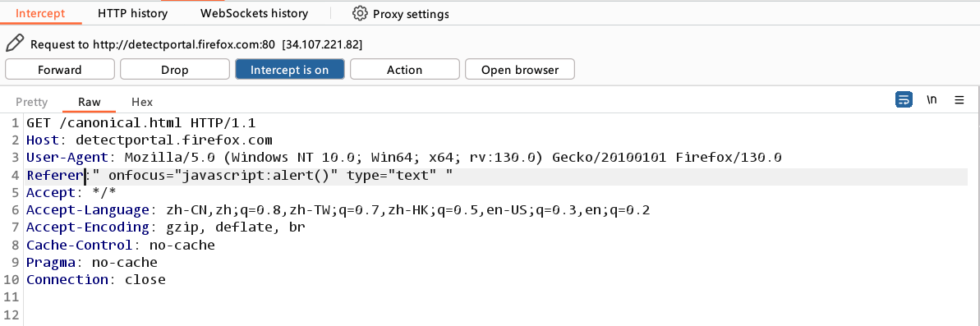Switch to HTTP history tab

(x=132, y=13)
